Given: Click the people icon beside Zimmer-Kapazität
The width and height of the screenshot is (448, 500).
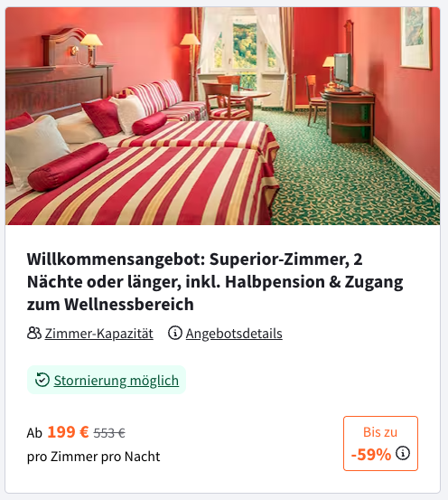Looking at the screenshot, I should (x=34, y=333).
